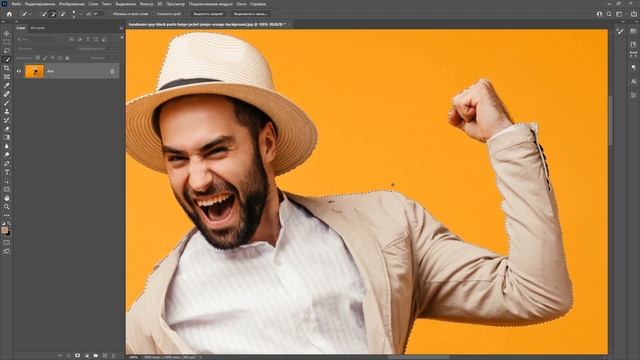Image resolution: width=640 pixels, height=360 pixels.
Task: Open the Фильтр menu
Action: (146, 4)
